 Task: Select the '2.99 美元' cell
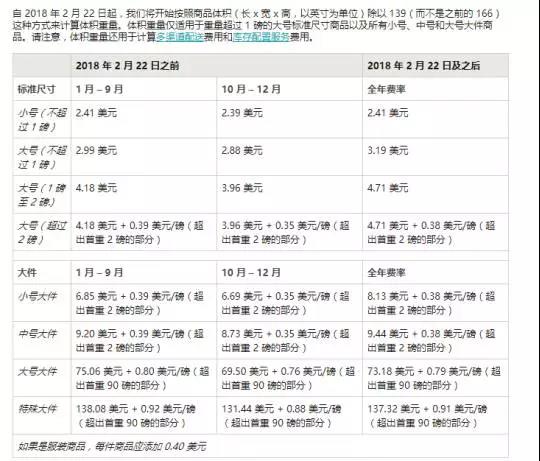(96, 150)
